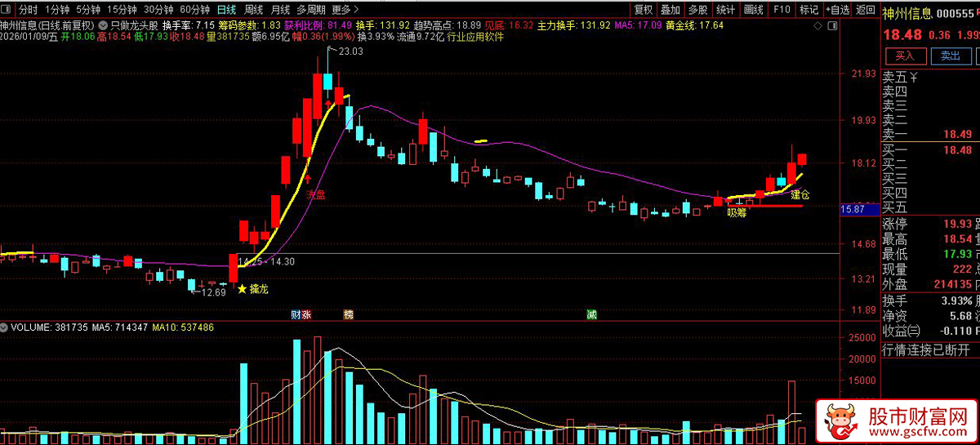Select the 15分钟 period tab
980x445 pixels.
click(x=122, y=10)
